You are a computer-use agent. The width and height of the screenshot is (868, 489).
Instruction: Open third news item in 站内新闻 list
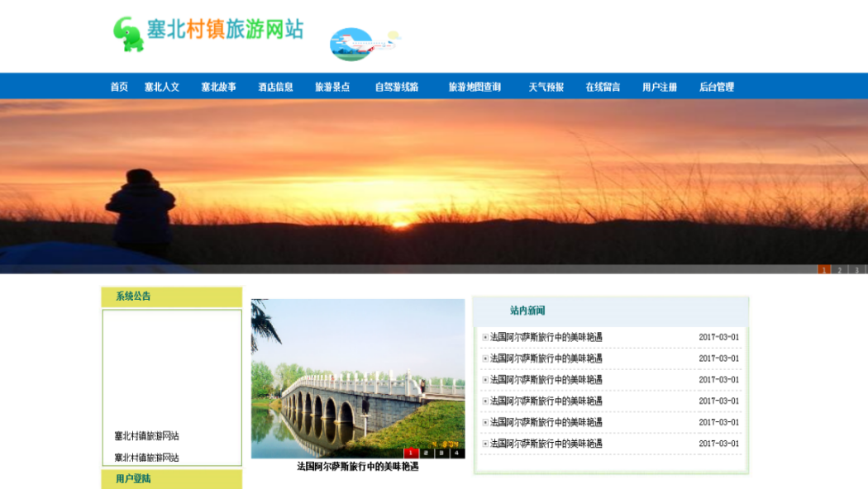pyautogui.click(x=546, y=379)
